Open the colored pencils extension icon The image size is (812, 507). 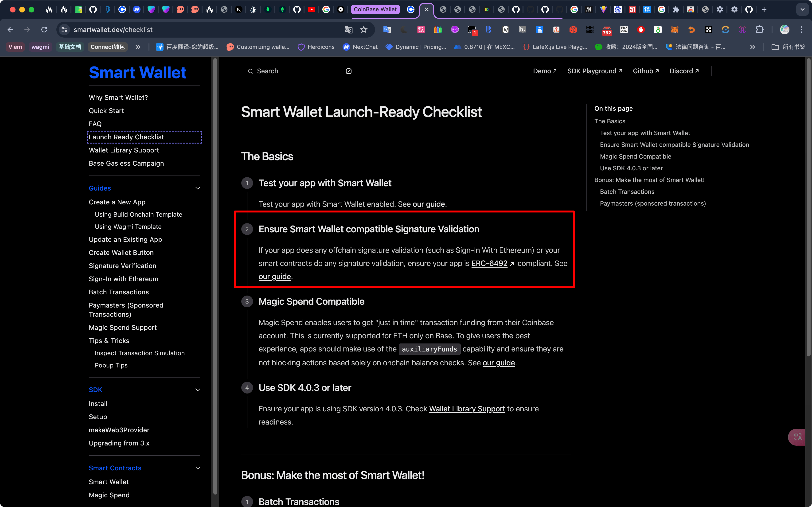pyautogui.click(x=438, y=30)
